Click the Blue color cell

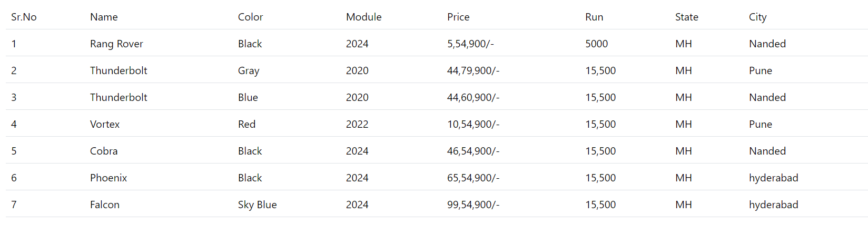(248, 97)
